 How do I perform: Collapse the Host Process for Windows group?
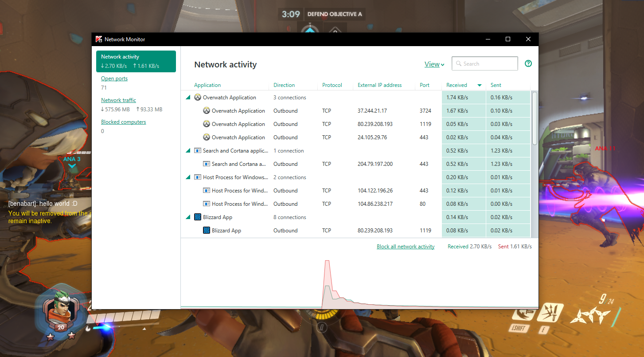point(188,177)
